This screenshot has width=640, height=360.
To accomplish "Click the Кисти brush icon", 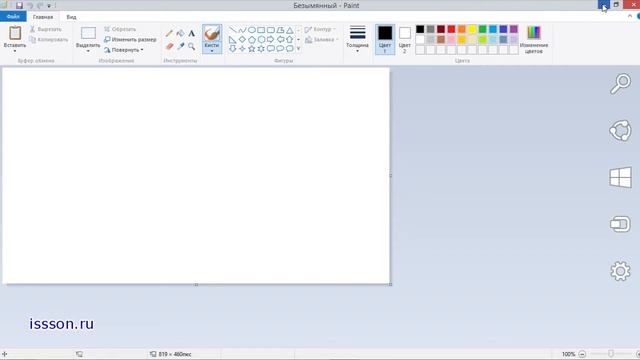I will pos(212,33).
